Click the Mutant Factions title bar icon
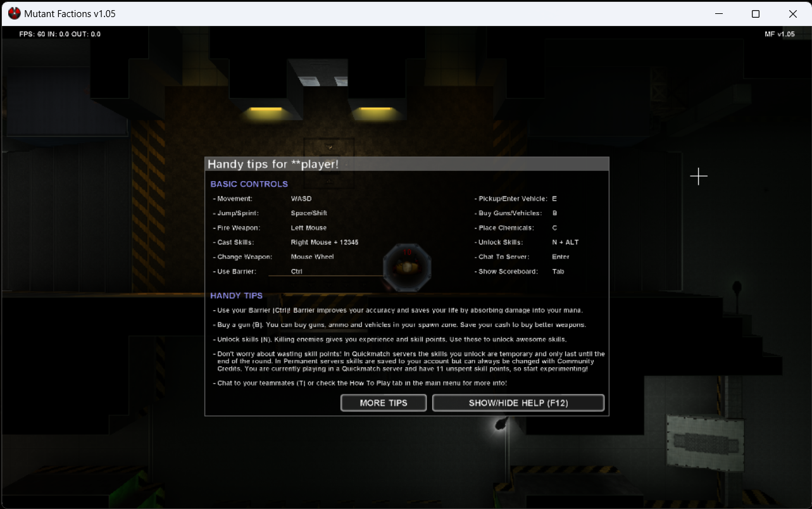Image resolution: width=812 pixels, height=509 pixels. tap(14, 13)
